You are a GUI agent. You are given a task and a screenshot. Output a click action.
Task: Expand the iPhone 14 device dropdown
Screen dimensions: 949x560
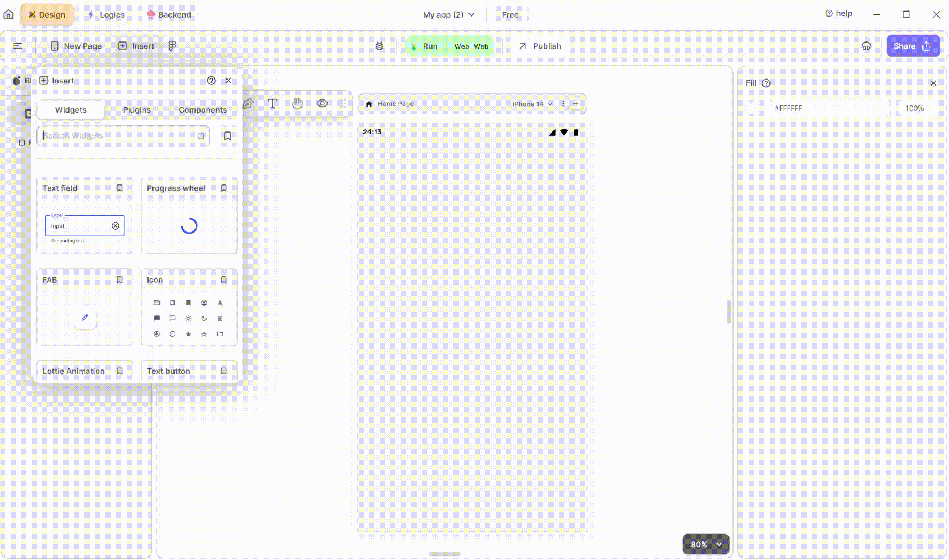click(x=532, y=104)
